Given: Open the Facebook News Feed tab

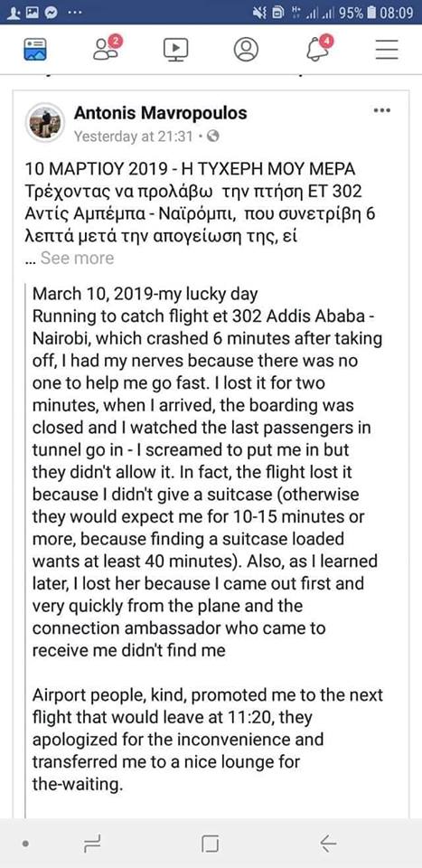Looking at the screenshot, I should 35,49.
